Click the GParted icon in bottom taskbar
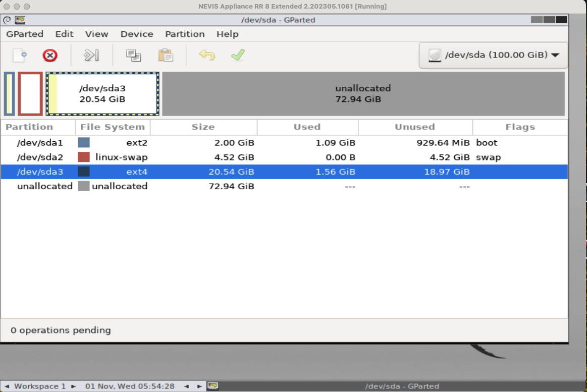The image size is (587, 392). [213, 386]
